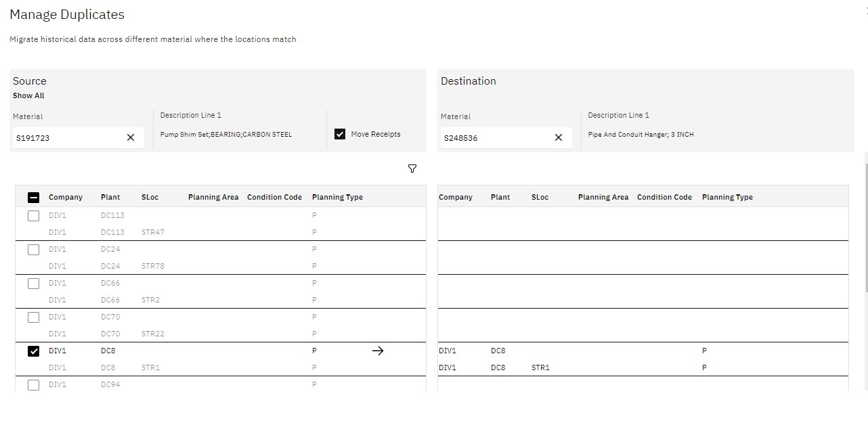This screenshot has height=423, width=868.
Task: Click destination SLoc column header
Action: pos(540,197)
